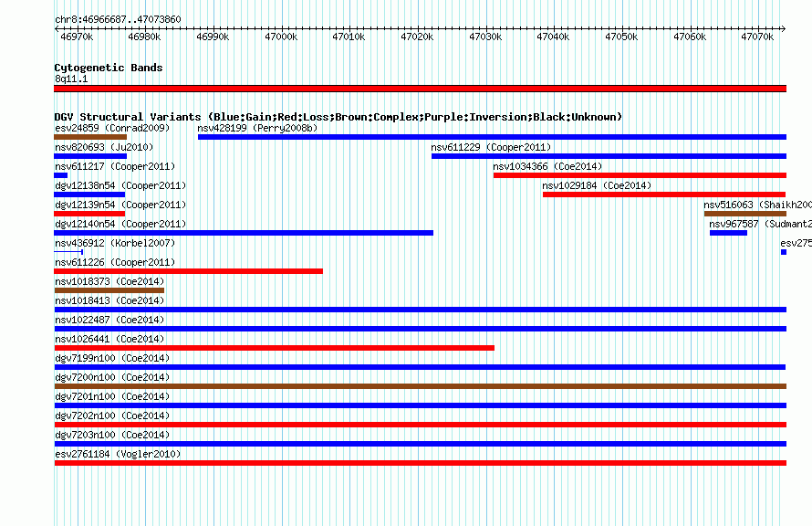The width and height of the screenshot is (812, 526).
Task: Click the blue nsv428199 gain bar
Action: coord(492,137)
